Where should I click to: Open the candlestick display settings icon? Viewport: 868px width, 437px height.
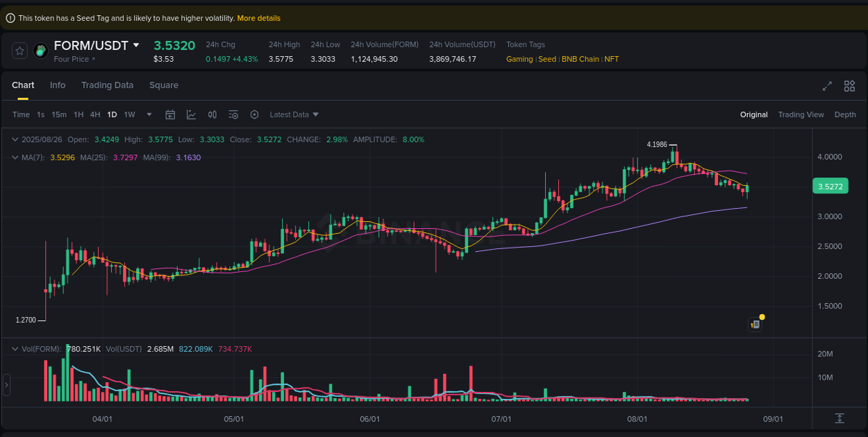point(212,114)
